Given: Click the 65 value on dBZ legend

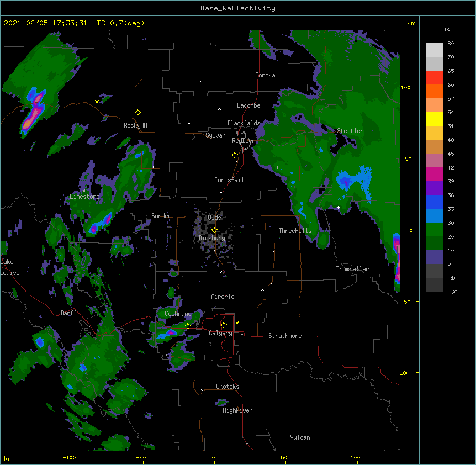Looking at the screenshot, I should pos(451,71).
